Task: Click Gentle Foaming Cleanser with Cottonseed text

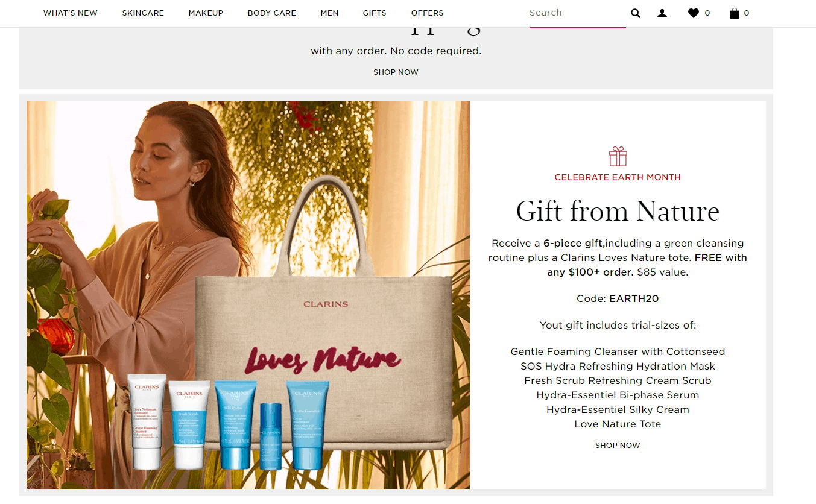Action: coord(618,351)
